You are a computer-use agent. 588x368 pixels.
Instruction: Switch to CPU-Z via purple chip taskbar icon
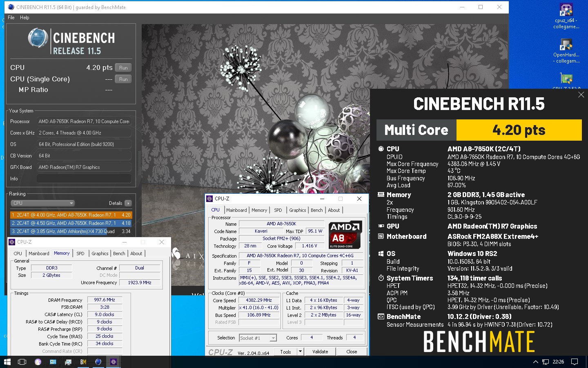[x=114, y=362]
